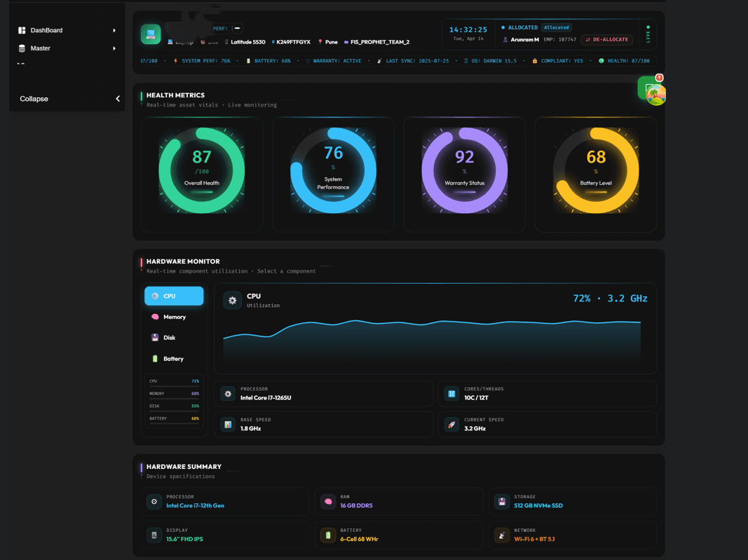The image size is (748, 560).
Task: Click the RAM brain icon in Hardware Summary
Action: pos(328,502)
